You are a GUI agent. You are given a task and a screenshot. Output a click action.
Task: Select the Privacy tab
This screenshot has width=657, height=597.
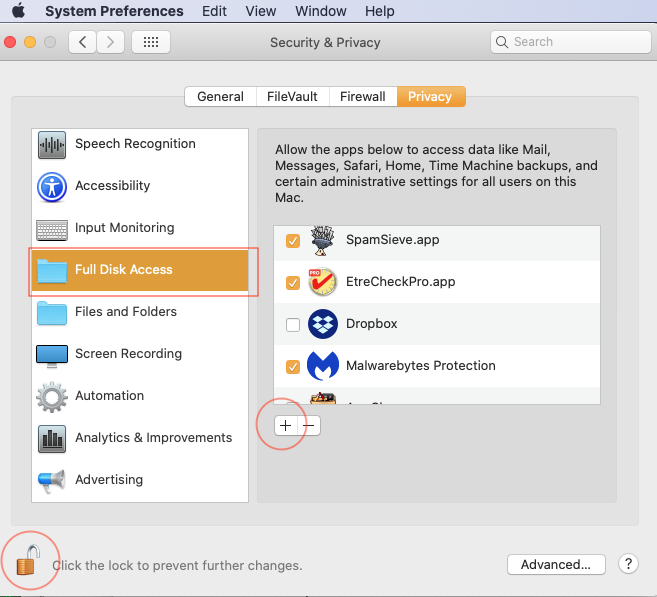point(431,96)
